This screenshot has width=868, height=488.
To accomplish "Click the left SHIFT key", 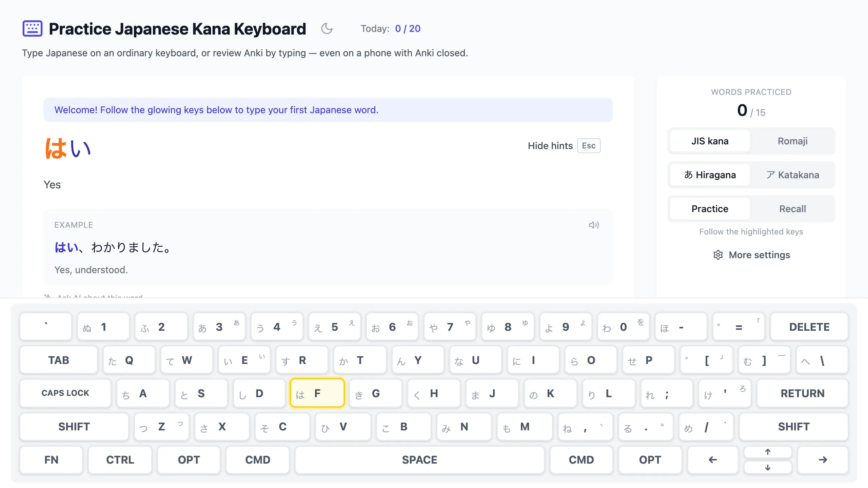I will click(x=74, y=427).
